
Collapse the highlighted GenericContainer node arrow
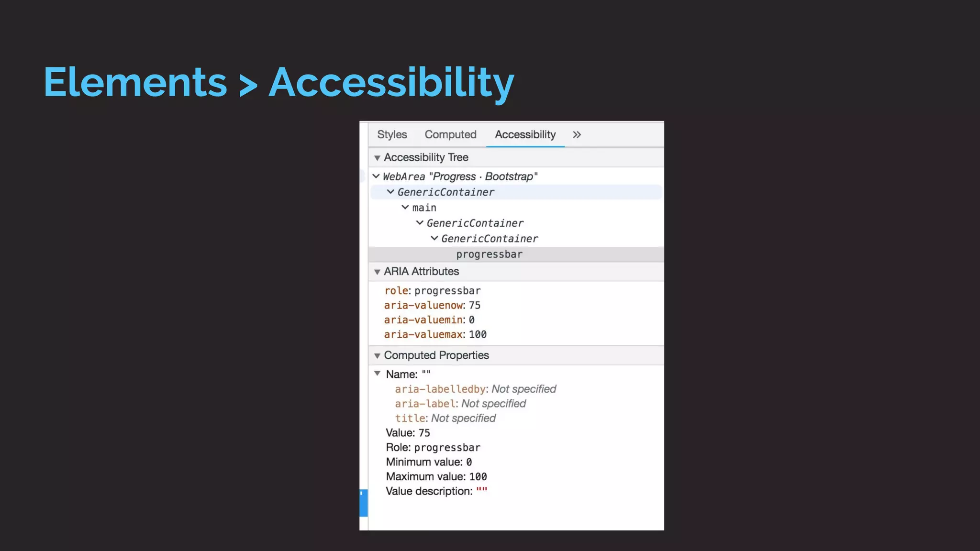pyautogui.click(x=390, y=192)
